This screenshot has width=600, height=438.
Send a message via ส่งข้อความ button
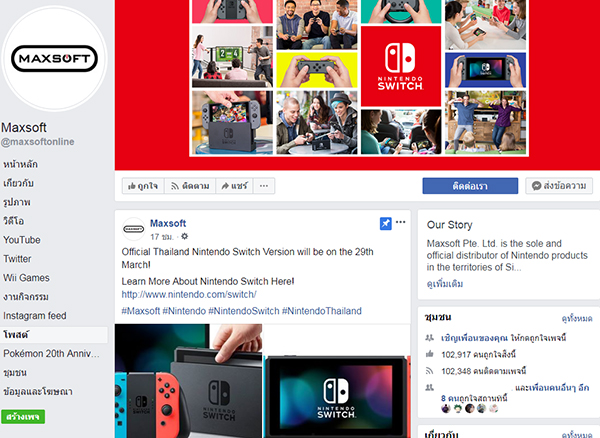[559, 186]
